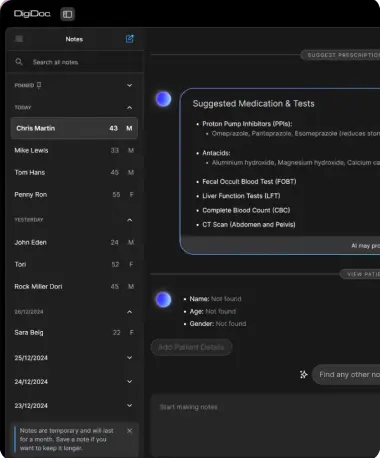Click the Antacids list item
Screen dimensions: 380x458
click(216, 153)
